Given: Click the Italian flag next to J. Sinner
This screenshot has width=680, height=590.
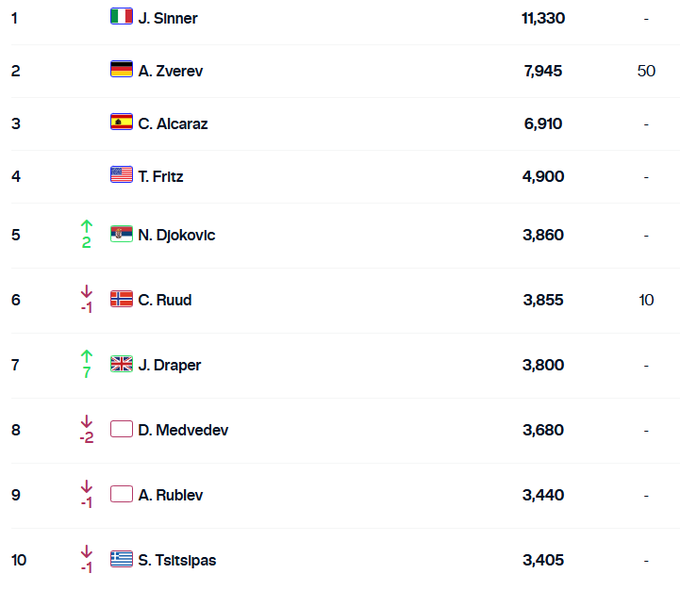Looking at the screenshot, I should (x=121, y=17).
